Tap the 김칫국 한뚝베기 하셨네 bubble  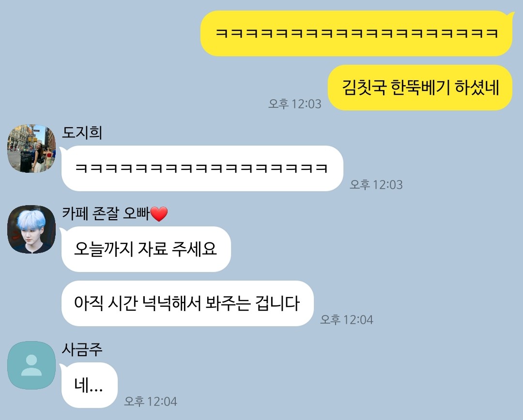(x=420, y=88)
